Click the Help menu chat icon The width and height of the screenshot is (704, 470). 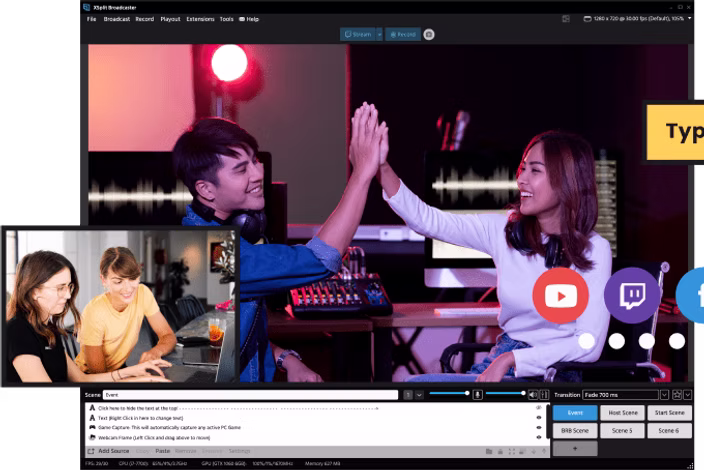coord(242,19)
